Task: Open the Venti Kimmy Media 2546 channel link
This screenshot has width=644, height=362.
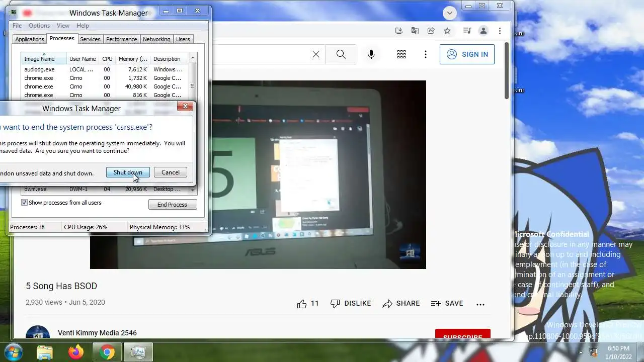Action: click(97, 333)
